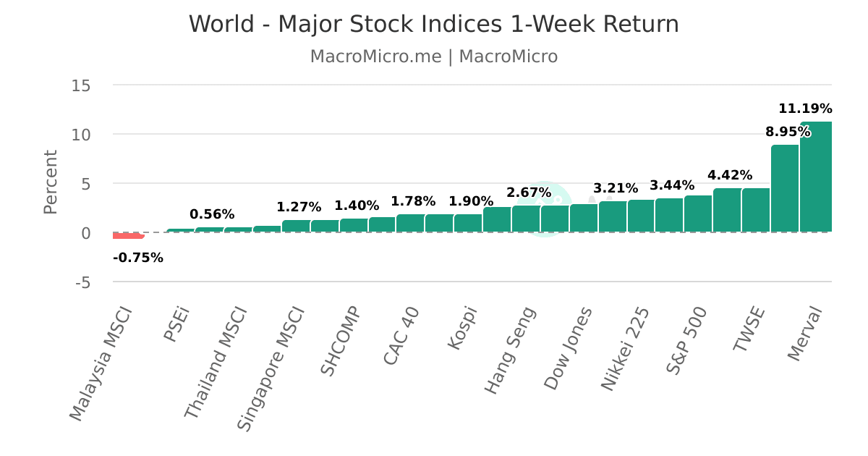Screen dimensions: 868x456
Task: Click the Hang Seng axis label
Action: (x=511, y=350)
